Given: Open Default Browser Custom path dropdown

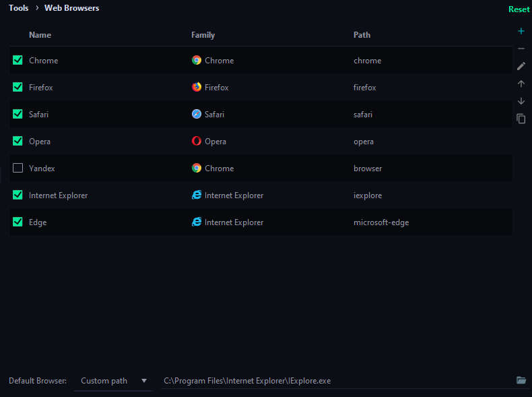Looking at the screenshot, I should click(113, 381).
